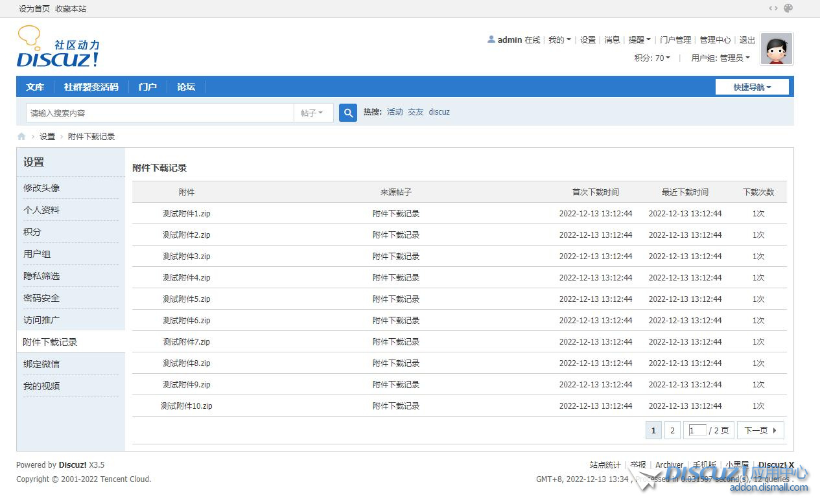Click the width toggle angle-brackets icon
The width and height of the screenshot is (820, 504).
point(773,8)
